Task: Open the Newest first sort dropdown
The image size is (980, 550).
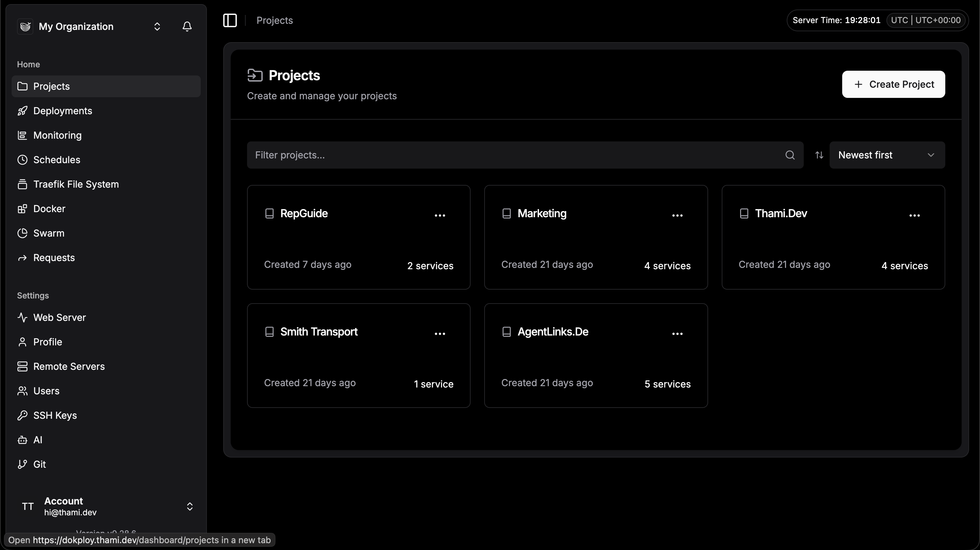Action: [887, 155]
